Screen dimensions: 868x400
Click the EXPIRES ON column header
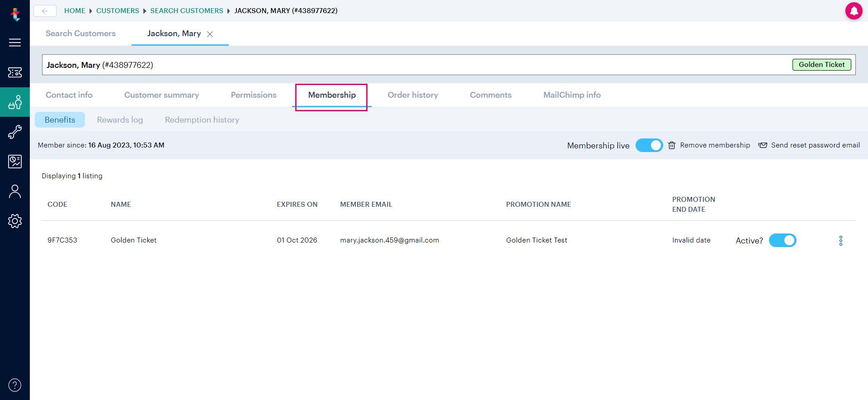pyautogui.click(x=297, y=205)
